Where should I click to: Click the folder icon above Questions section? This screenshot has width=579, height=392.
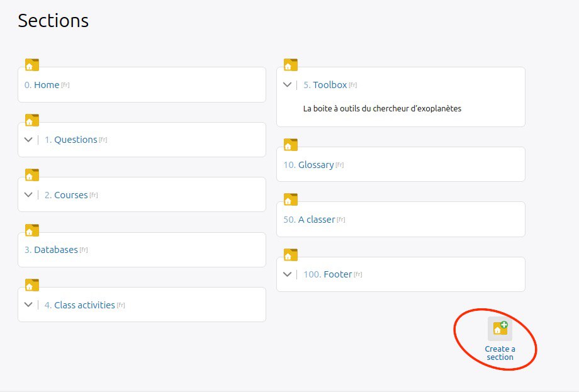[x=32, y=120]
